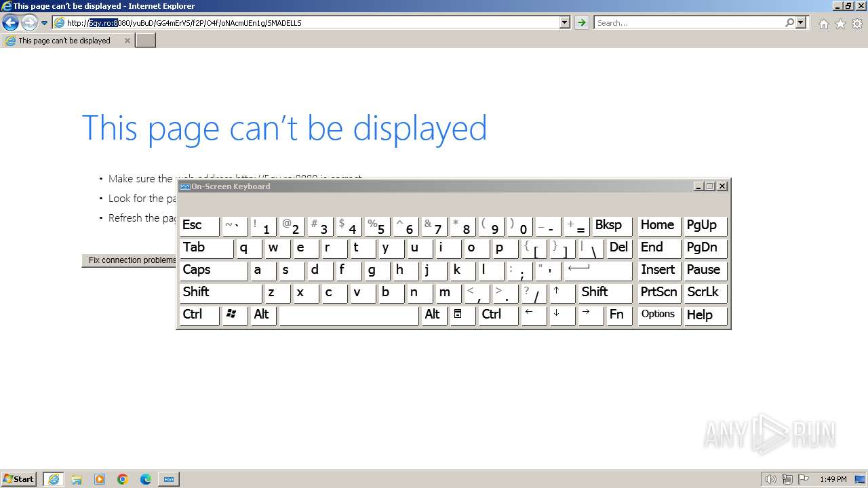Click the letter q key
The width and height of the screenshot is (868, 488).
click(x=249, y=248)
